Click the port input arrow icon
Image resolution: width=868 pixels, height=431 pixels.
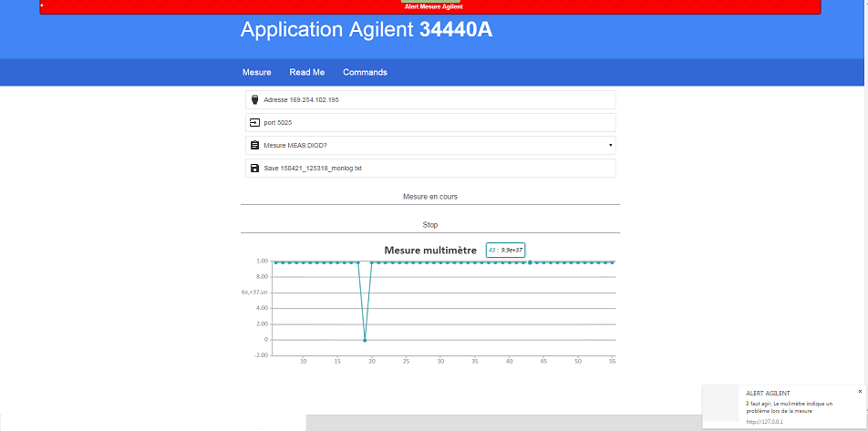[x=254, y=123]
